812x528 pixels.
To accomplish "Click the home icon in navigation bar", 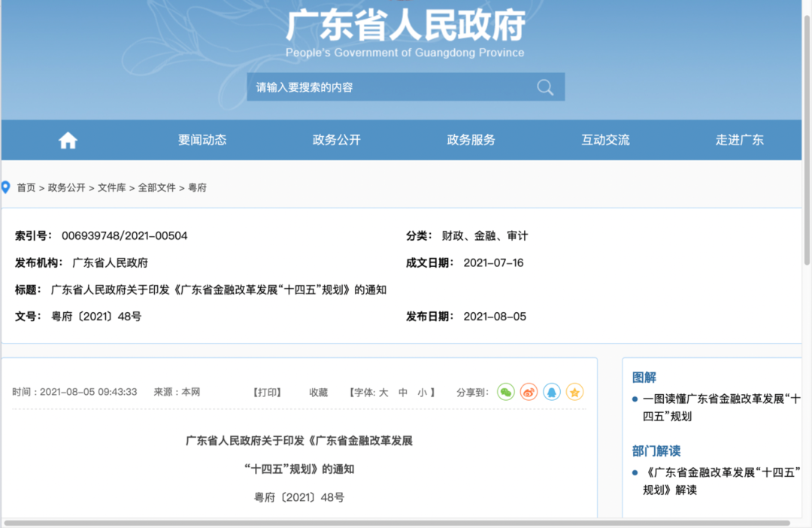I will tap(68, 141).
